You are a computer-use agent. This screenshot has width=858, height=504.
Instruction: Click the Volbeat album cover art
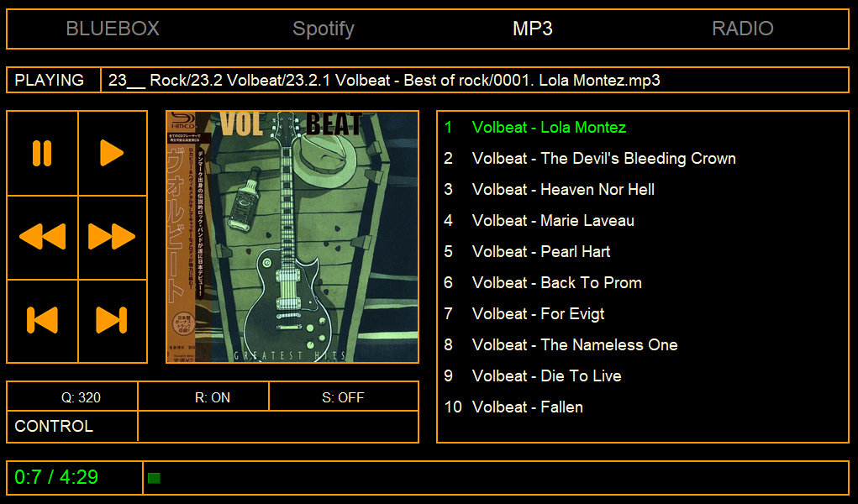(x=292, y=237)
